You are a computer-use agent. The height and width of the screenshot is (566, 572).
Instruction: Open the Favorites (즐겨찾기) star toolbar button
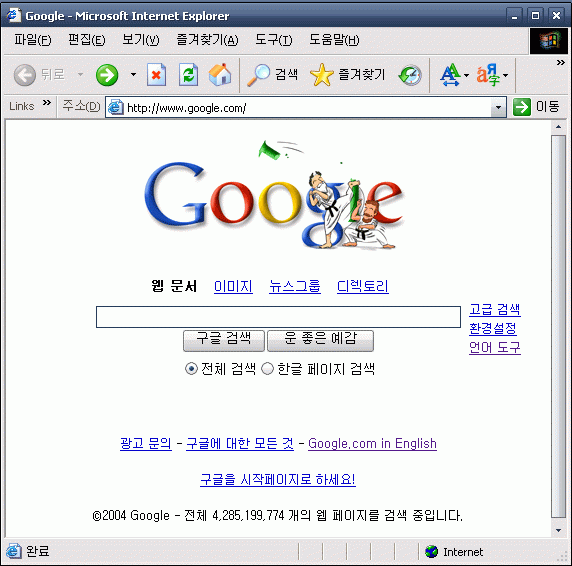[x=347, y=75]
